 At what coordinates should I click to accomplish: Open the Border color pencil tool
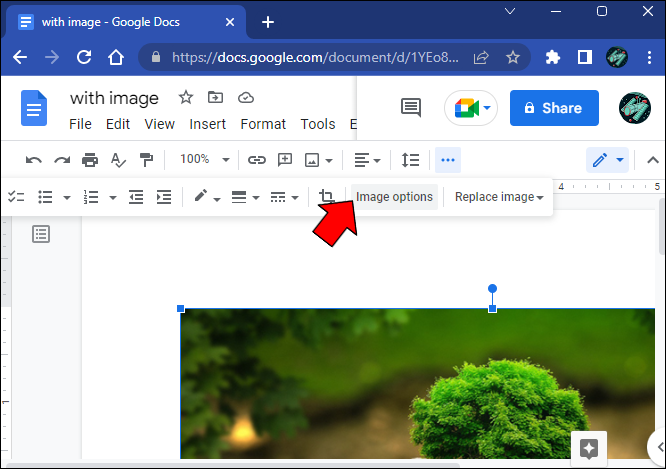207,197
